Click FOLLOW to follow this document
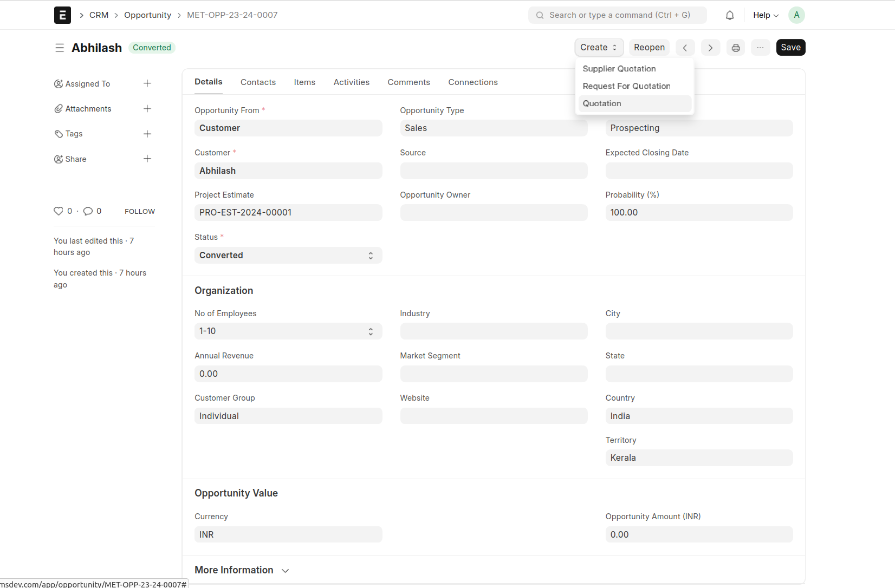Image resolution: width=895 pixels, height=588 pixels. click(x=140, y=212)
